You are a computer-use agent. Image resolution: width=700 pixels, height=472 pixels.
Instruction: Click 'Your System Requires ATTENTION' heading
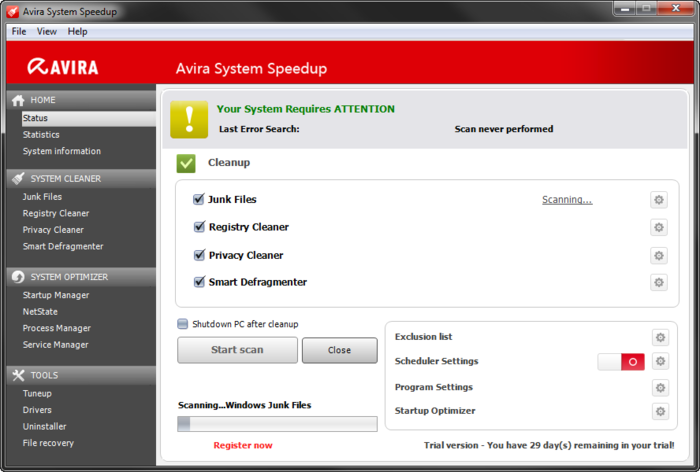click(x=306, y=109)
